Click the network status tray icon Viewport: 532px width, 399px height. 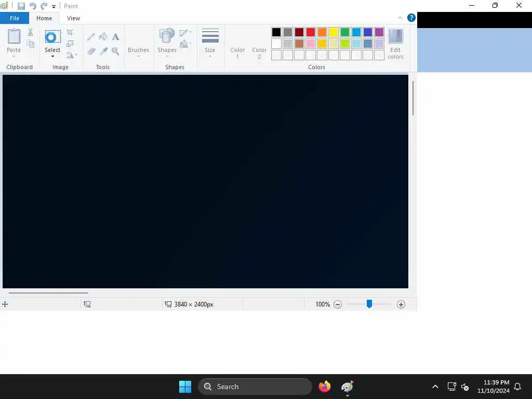[451, 387]
